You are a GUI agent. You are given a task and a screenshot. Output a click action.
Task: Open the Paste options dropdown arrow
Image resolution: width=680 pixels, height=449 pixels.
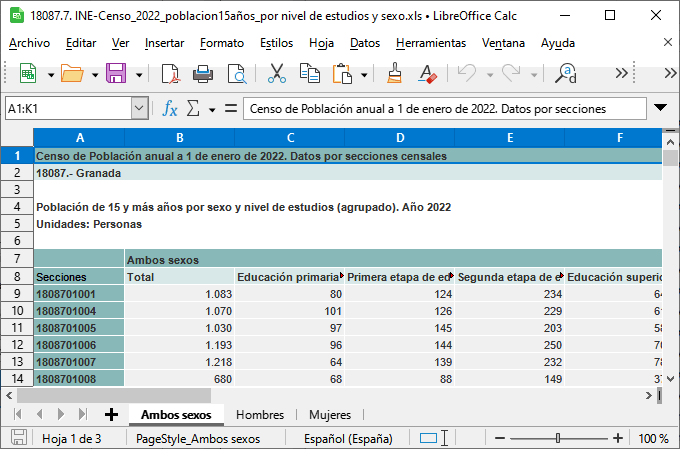pyautogui.click(x=365, y=73)
